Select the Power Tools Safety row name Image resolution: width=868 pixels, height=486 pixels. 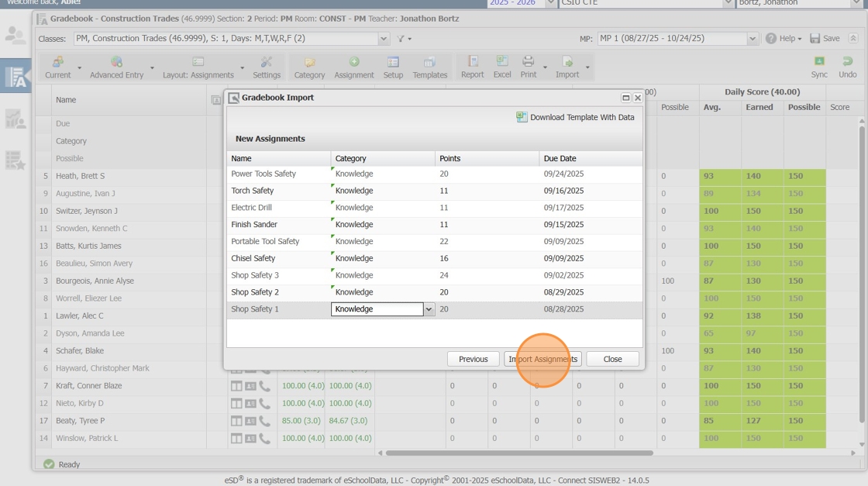263,174
